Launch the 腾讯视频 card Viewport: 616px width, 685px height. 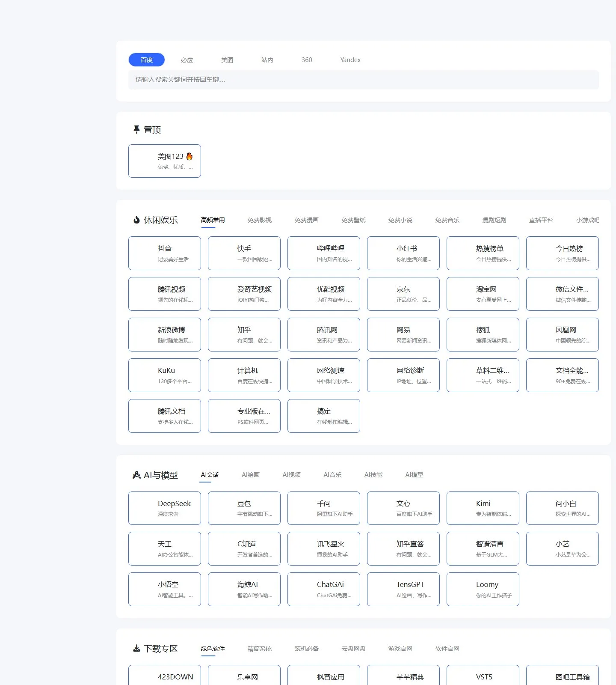165,294
